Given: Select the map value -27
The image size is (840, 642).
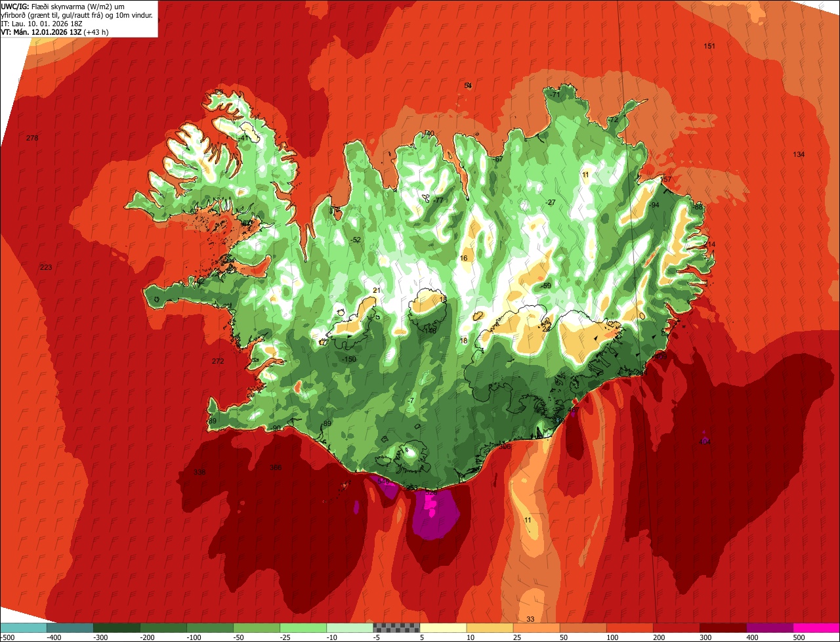Looking at the screenshot, I should (551, 202).
